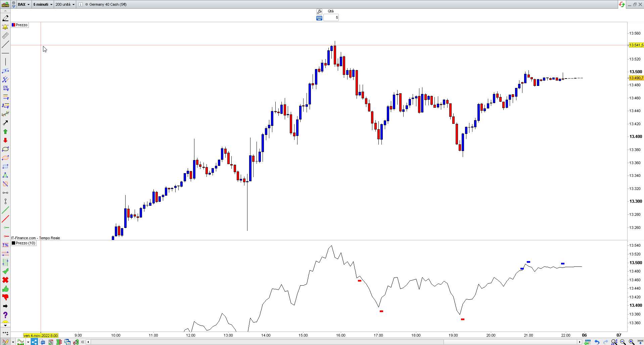Click the 13.490,7 current price label

(x=636, y=78)
